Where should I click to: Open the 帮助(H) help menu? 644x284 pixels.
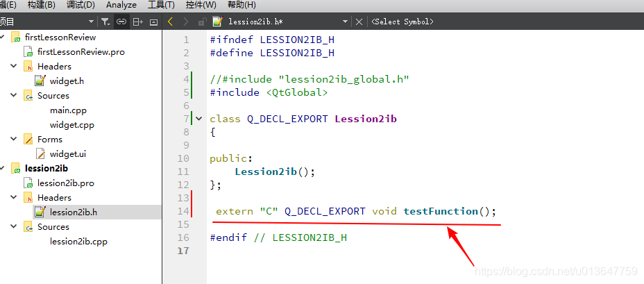241,5
